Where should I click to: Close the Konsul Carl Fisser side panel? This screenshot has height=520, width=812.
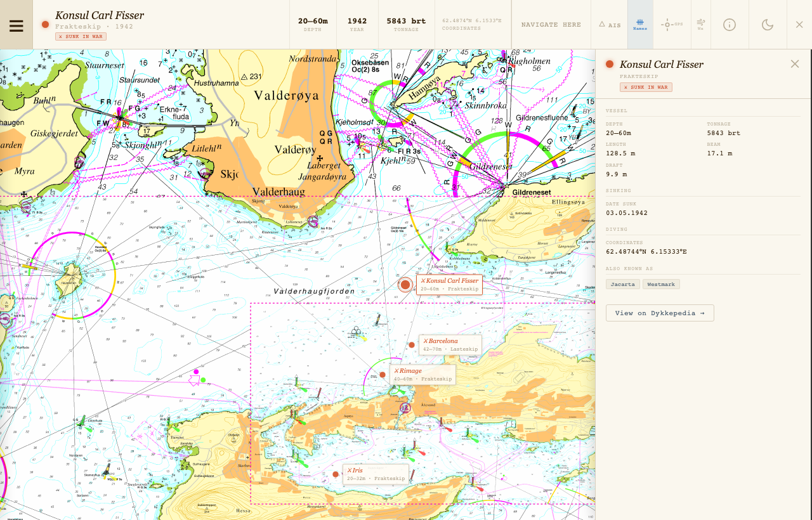click(795, 63)
